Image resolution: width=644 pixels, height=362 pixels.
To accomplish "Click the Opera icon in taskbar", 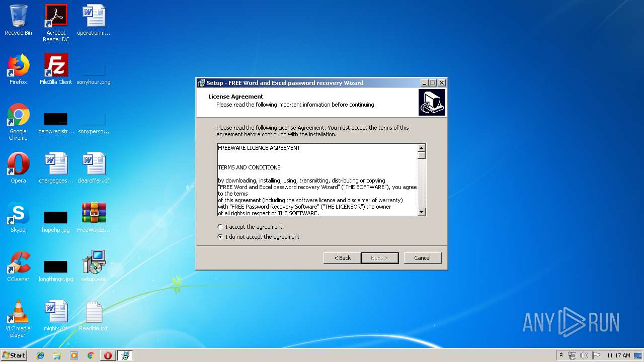I will tap(108, 355).
